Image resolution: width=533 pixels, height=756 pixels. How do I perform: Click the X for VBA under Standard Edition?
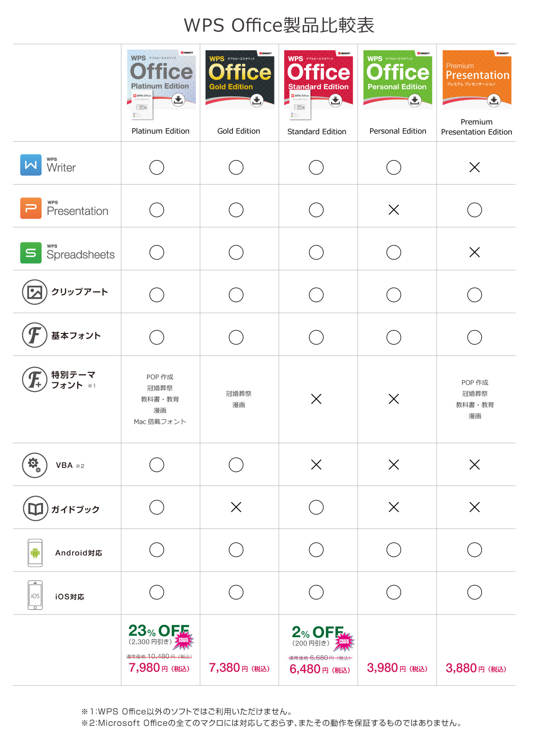tap(316, 465)
